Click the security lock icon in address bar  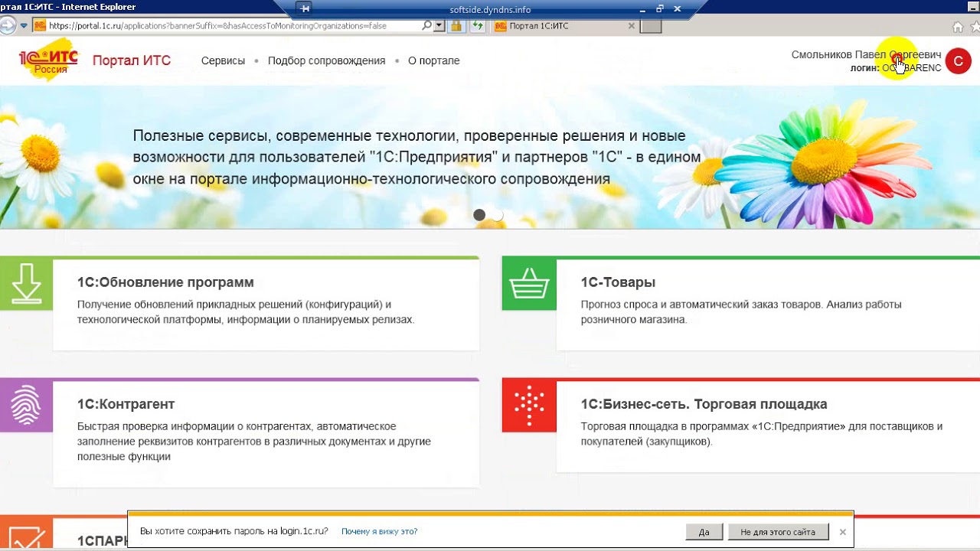(456, 25)
